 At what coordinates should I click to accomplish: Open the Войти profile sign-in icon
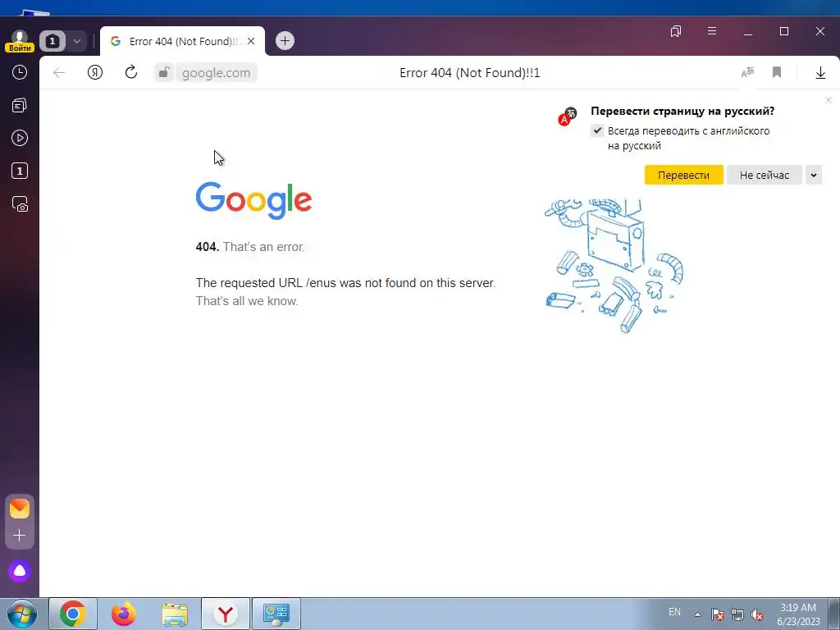pos(20,41)
